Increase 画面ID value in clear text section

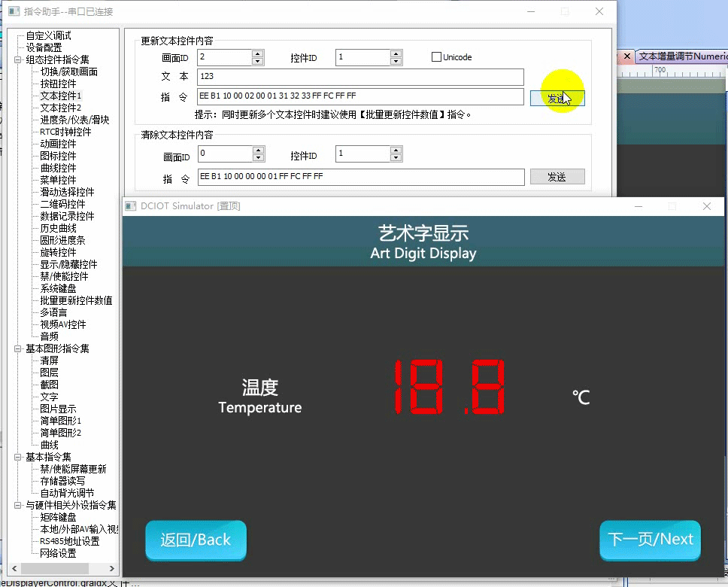259,150
